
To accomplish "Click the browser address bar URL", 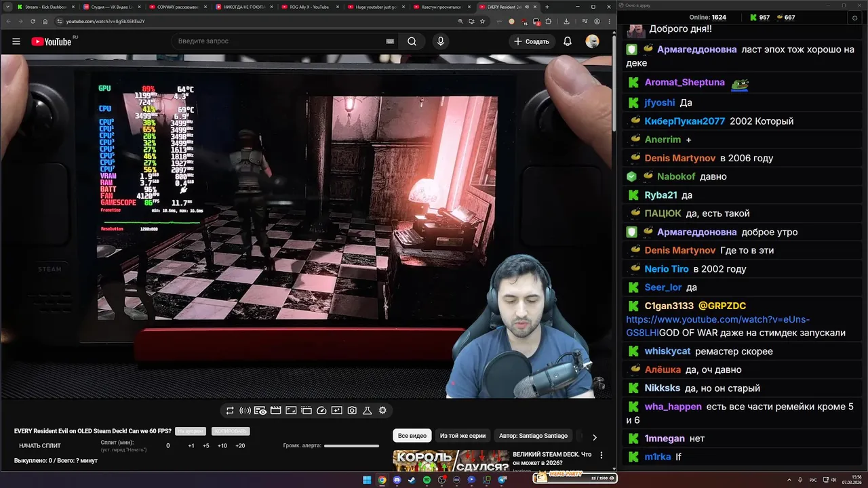I will click(106, 21).
